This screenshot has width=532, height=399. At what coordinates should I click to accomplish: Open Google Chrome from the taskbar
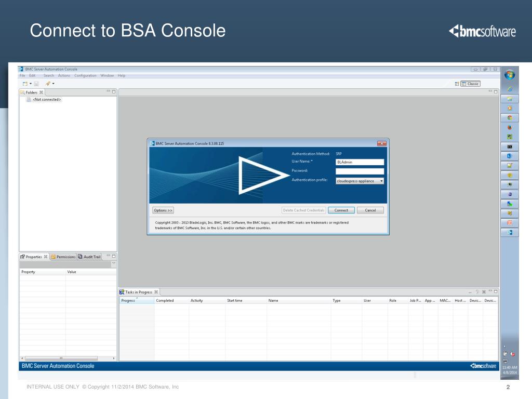(510, 118)
